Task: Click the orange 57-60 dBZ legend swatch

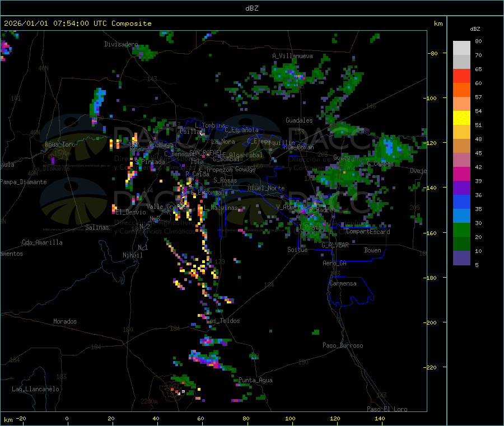Action: pos(461,90)
